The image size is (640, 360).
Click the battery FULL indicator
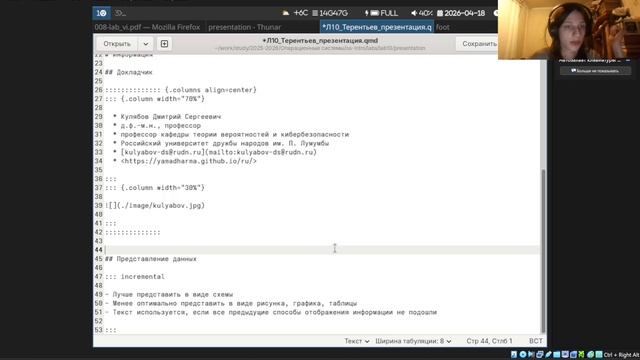tap(381, 13)
